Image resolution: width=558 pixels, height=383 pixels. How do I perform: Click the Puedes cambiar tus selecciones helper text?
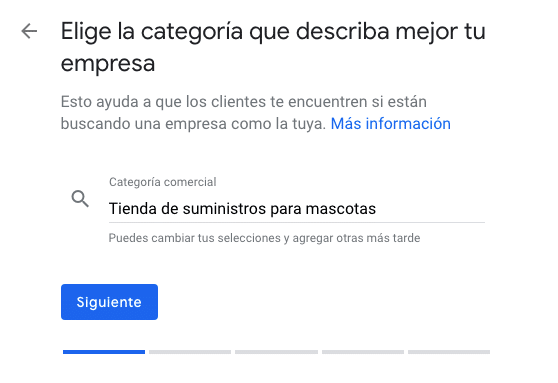coord(264,238)
